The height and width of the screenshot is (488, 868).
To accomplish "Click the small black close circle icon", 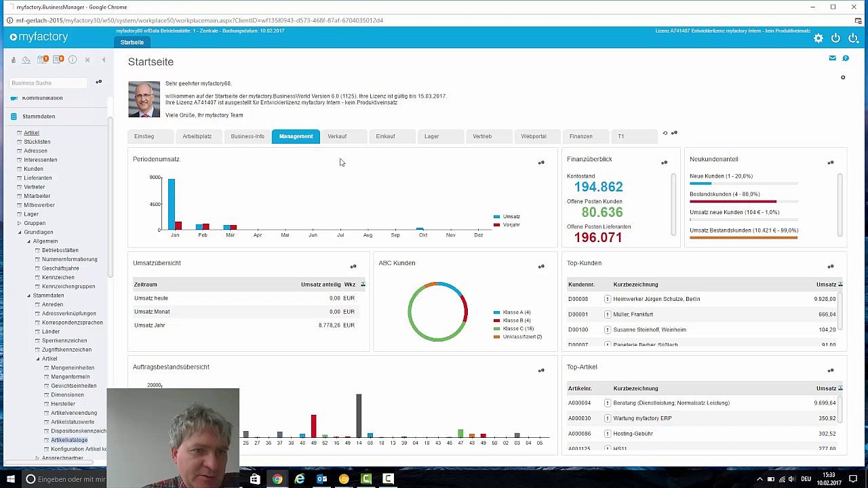I will pyautogui.click(x=843, y=77).
